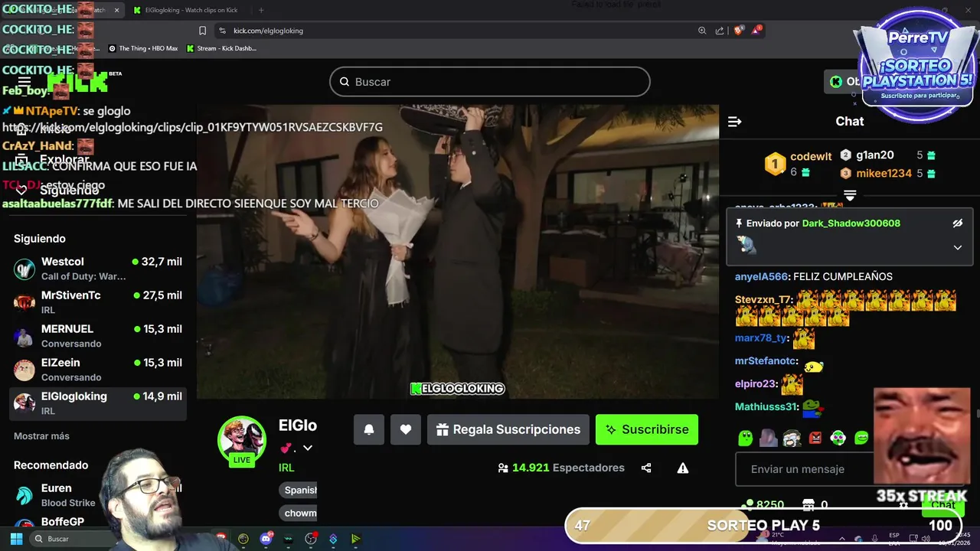The width and height of the screenshot is (980, 551).
Task: Report stream via warning triangle icon
Action: 683,468
